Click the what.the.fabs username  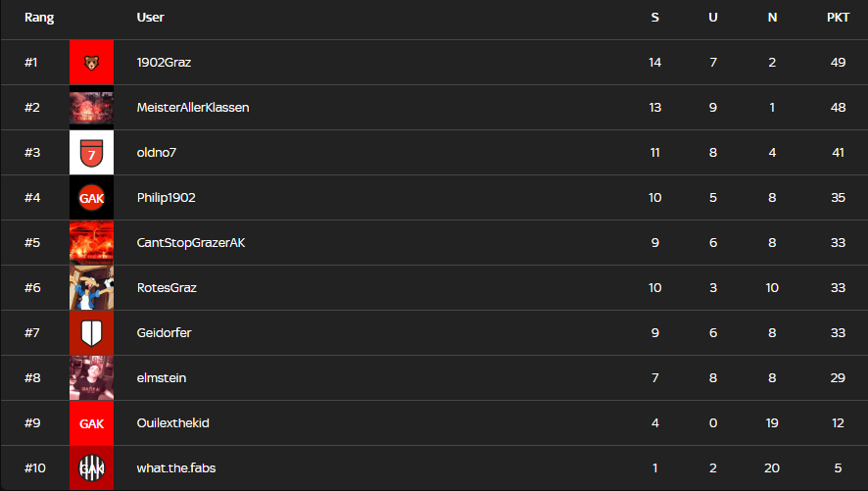coord(176,467)
